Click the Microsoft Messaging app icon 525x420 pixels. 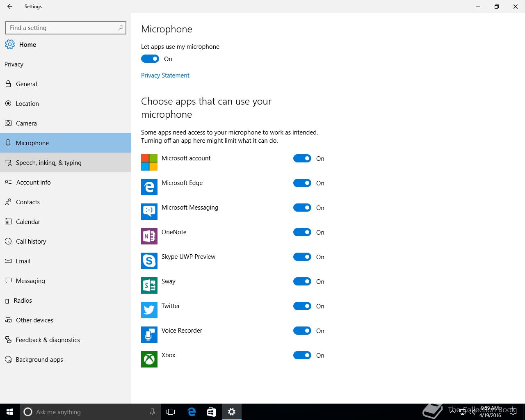(x=149, y=212)
